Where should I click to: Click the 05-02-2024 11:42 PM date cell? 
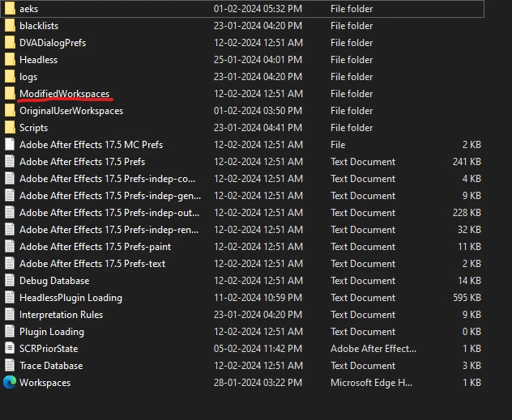[258, 349]
